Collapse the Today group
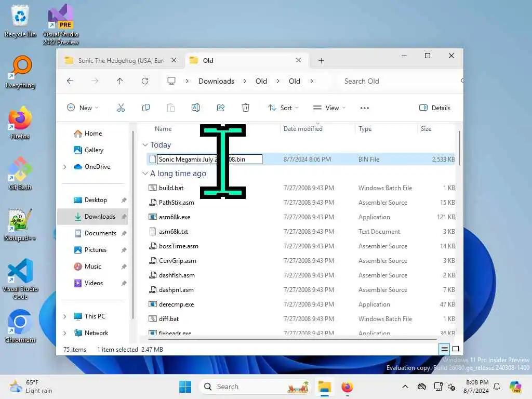This screenshot has width=532, height=399. tap(145, 145)
